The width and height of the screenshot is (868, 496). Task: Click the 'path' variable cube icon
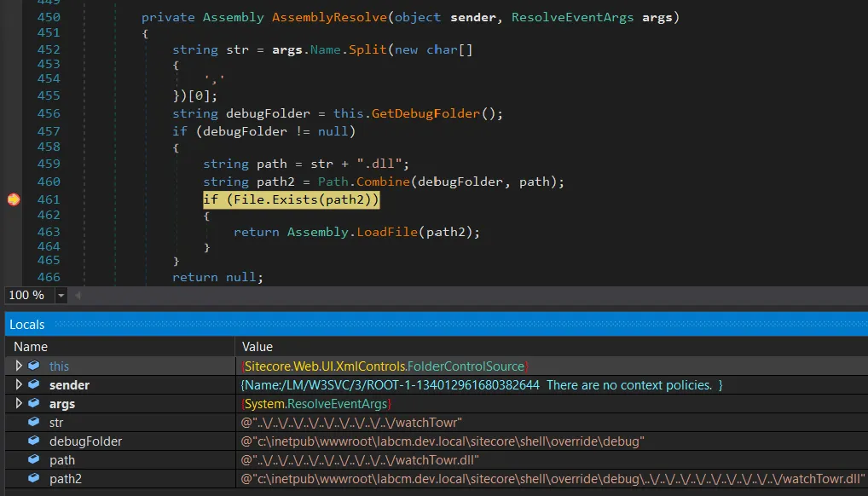33,459
